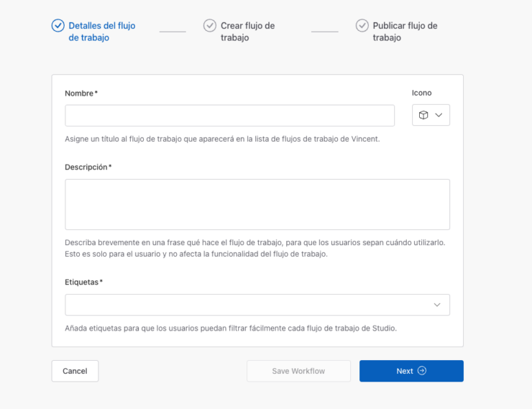Click inside the Descripción text area
The width and height of the screenshot is (532, 409).
pos(257,204)
